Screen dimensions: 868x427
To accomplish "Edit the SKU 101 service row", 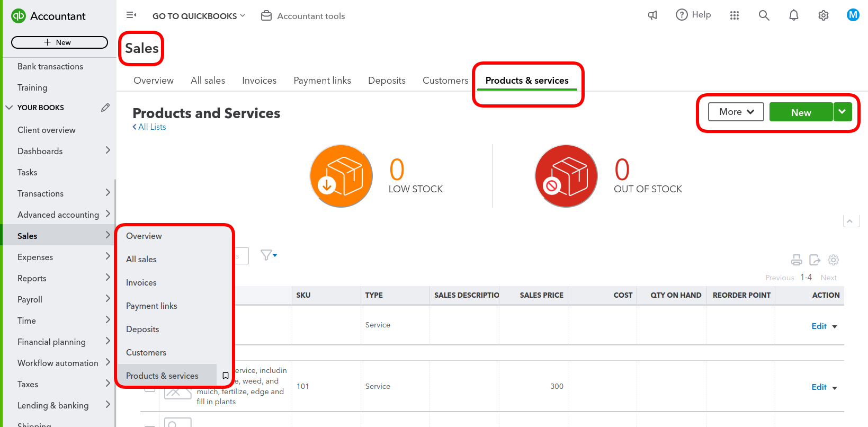I will [819, 387].
